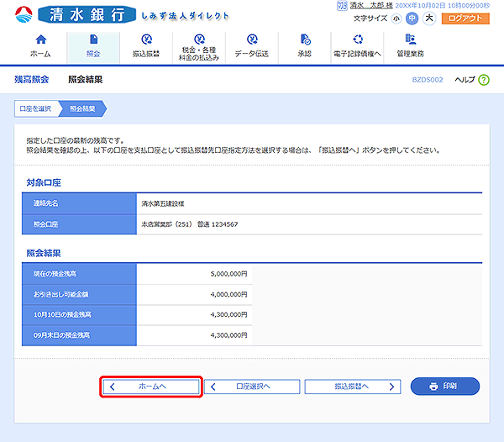Click the green help question mark icon
504x442 pixels.
coord(484,79)
